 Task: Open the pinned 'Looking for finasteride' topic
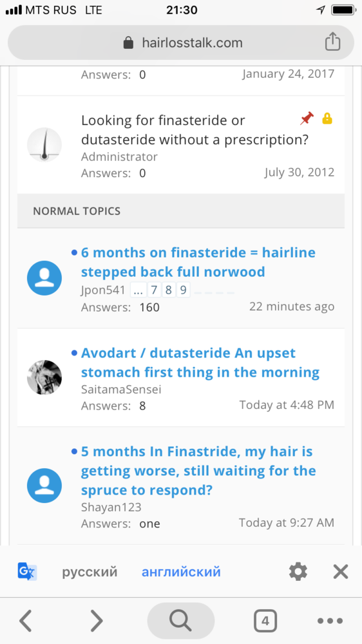pos(195,130)
